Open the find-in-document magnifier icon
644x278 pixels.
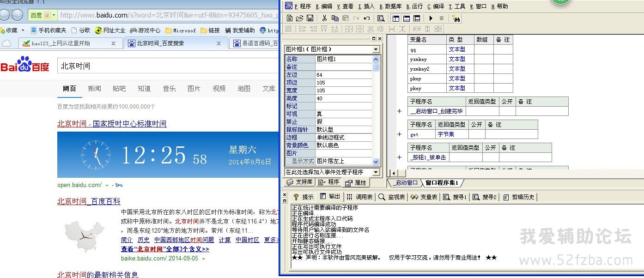click(x=381, y=18)
